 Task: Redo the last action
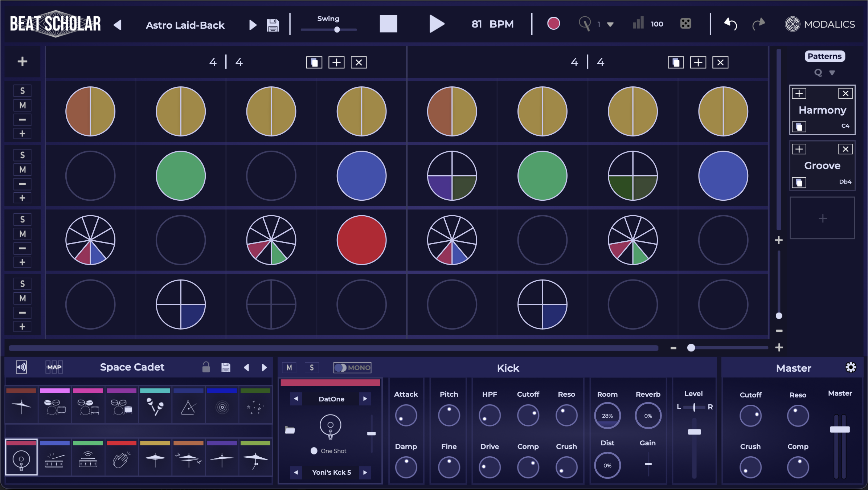click(x=759, y=24)
